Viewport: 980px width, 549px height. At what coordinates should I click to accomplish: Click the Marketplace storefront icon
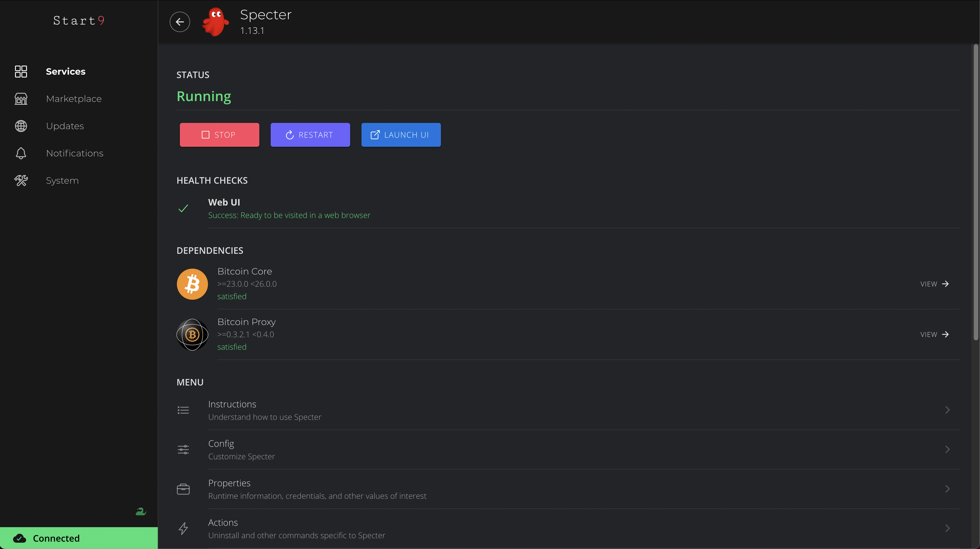pyautogui.click(x=21, y=99)
